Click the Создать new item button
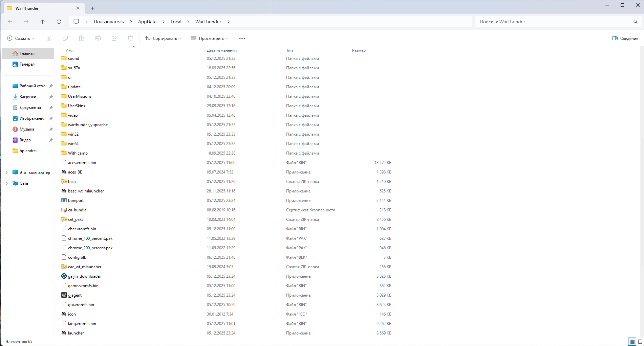This screenshot has width=644, height=346. click(x=21, y=39)
